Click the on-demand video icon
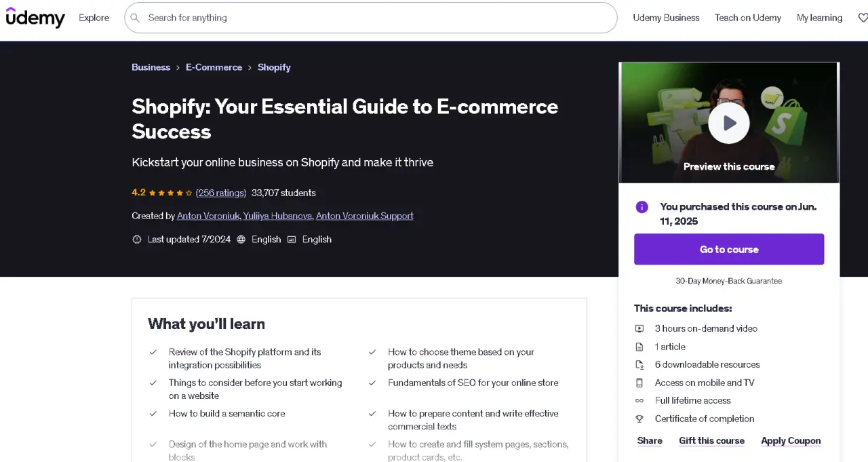 639,328
